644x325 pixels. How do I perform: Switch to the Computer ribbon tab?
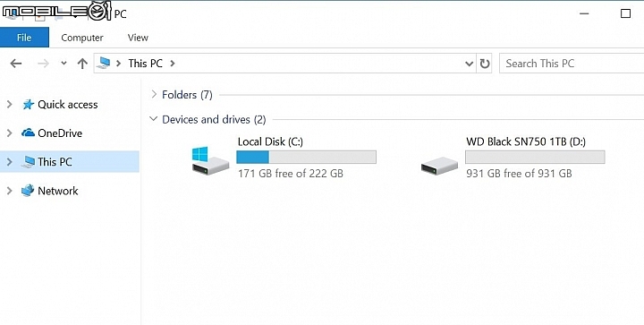[x=82, y=38]
